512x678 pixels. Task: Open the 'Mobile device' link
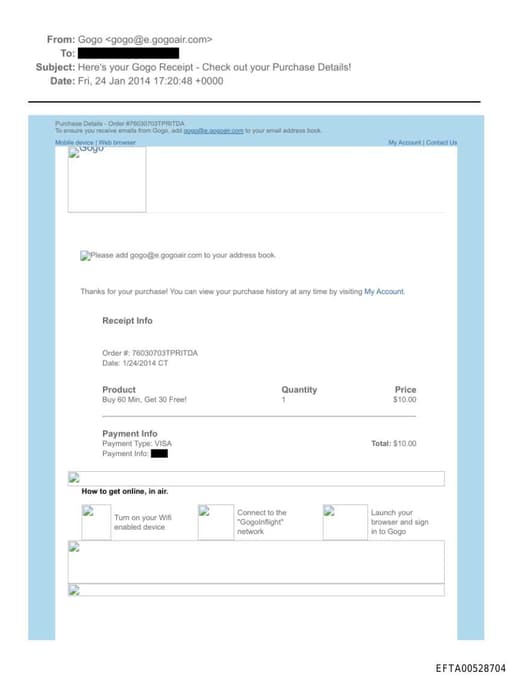click(74, 142)
